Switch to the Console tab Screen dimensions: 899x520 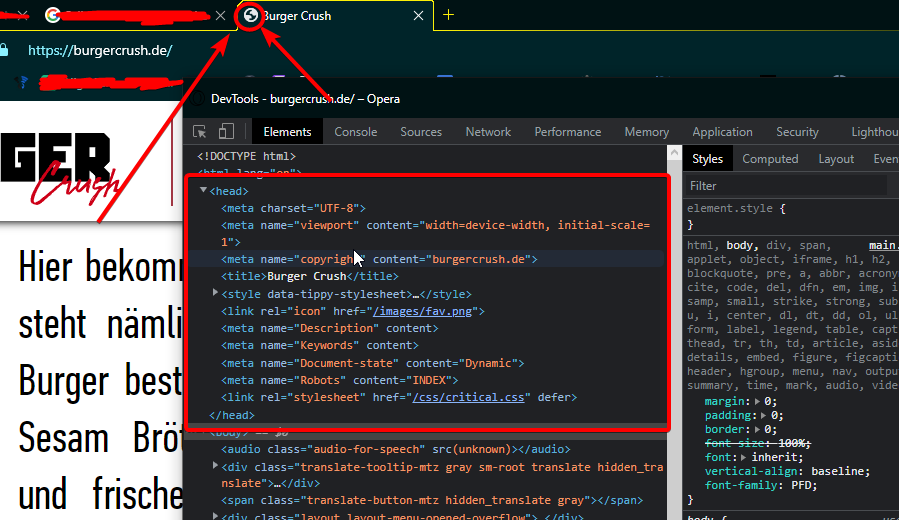pyautogui.click(x=355, y=132)
